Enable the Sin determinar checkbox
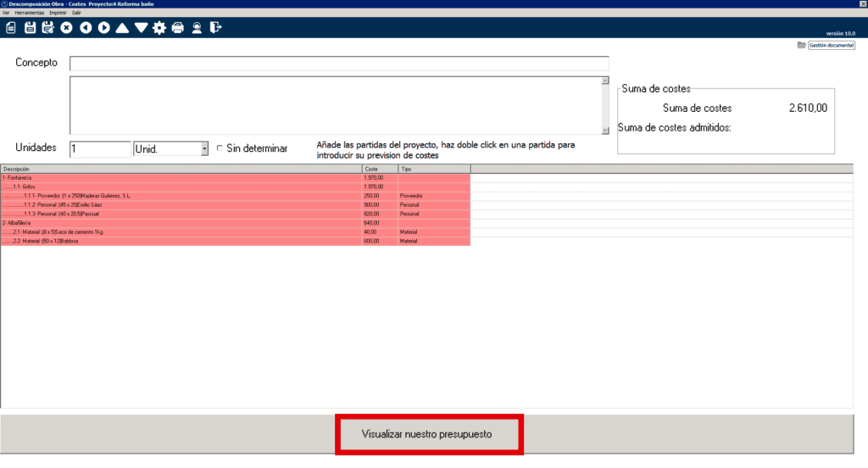868x468 pixels. pos(220,148)
